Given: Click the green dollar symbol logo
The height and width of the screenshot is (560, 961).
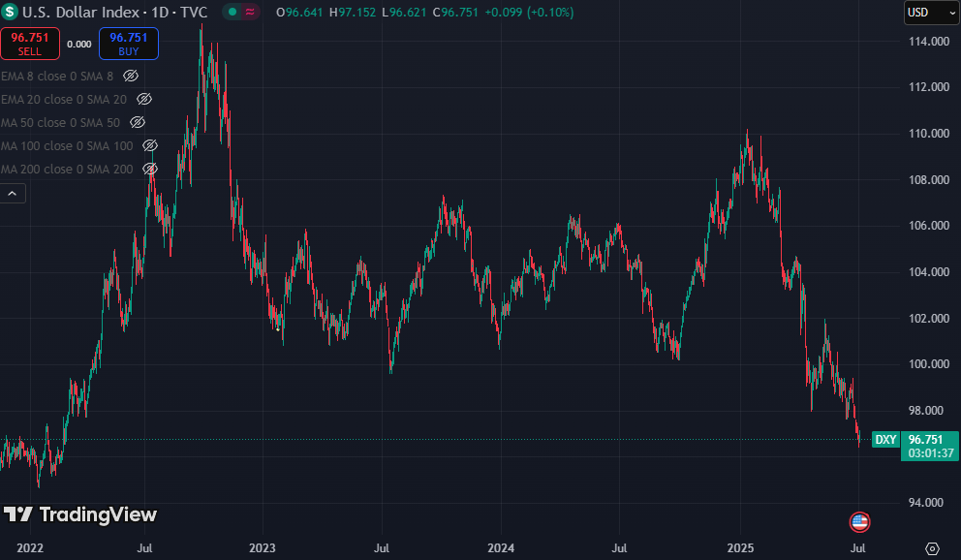Looking at the screenshot, I should point(9,12).
